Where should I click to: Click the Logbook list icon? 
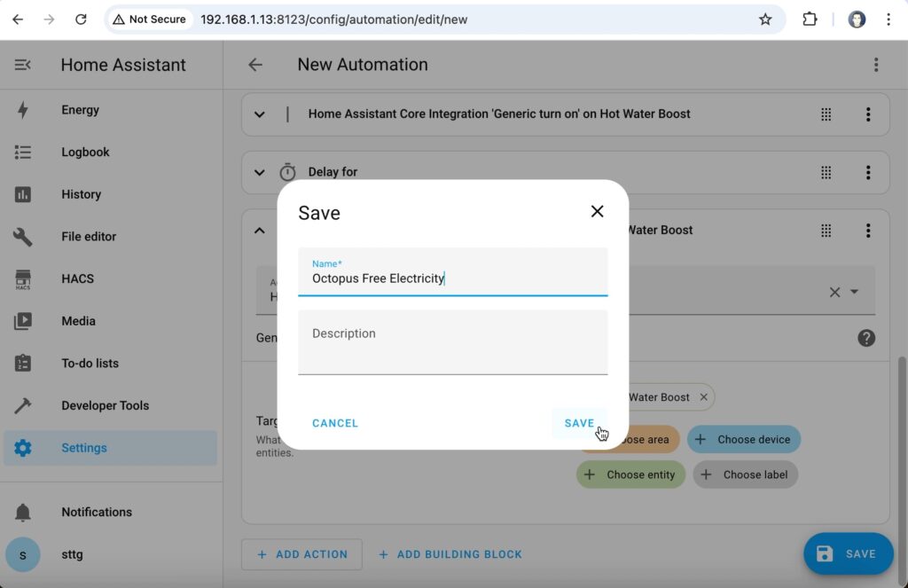(22, 152)
